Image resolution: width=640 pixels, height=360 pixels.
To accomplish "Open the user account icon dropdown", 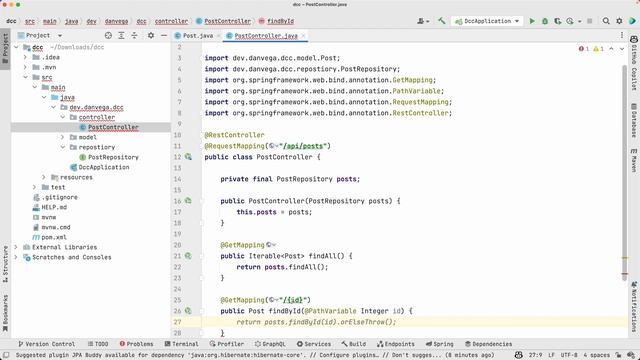I will coord(423,21).
